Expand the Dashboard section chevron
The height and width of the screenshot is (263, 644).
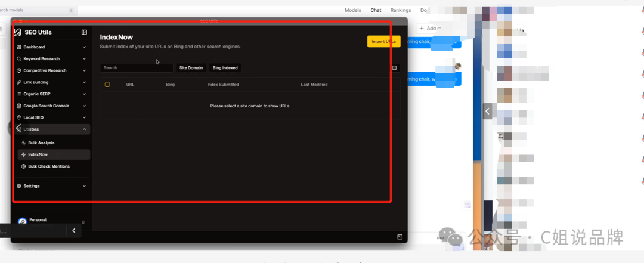point(84,47)
